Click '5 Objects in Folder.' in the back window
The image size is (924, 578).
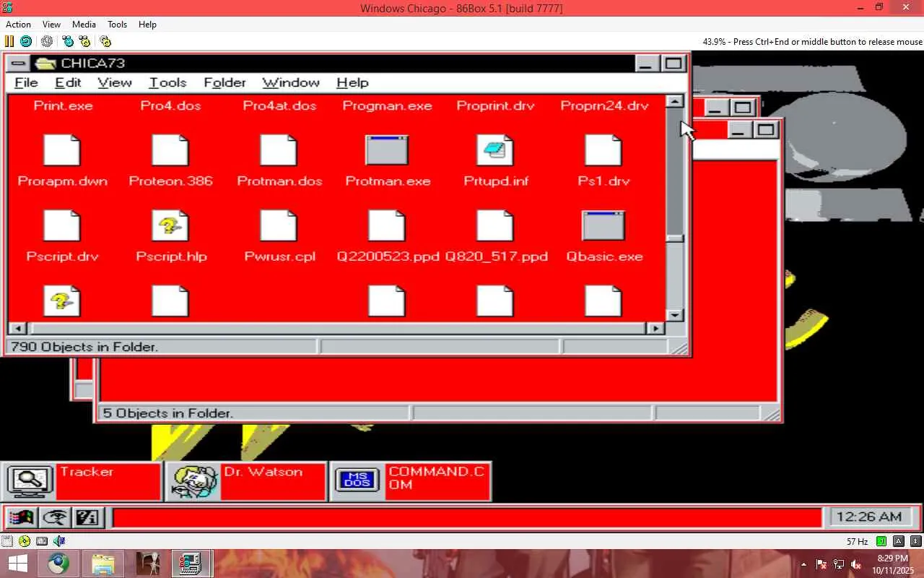pyautogui.click(x=168, y=413)
